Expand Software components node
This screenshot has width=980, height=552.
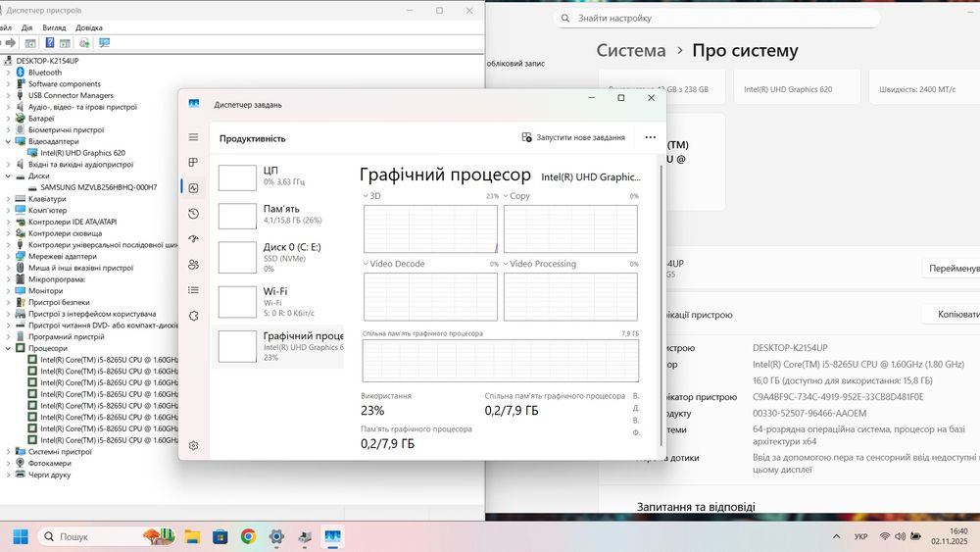8,83
